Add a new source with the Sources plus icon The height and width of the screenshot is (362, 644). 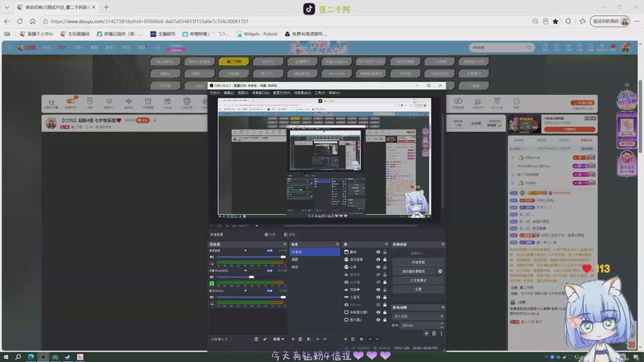(345, 339)
